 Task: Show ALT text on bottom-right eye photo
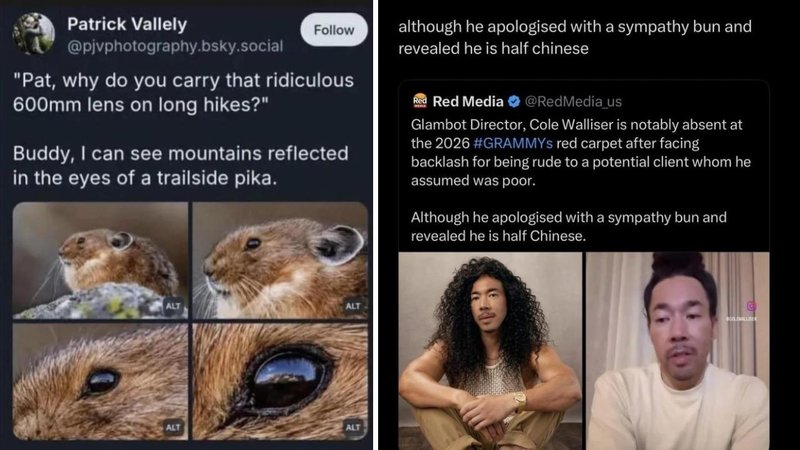(353, 427)
